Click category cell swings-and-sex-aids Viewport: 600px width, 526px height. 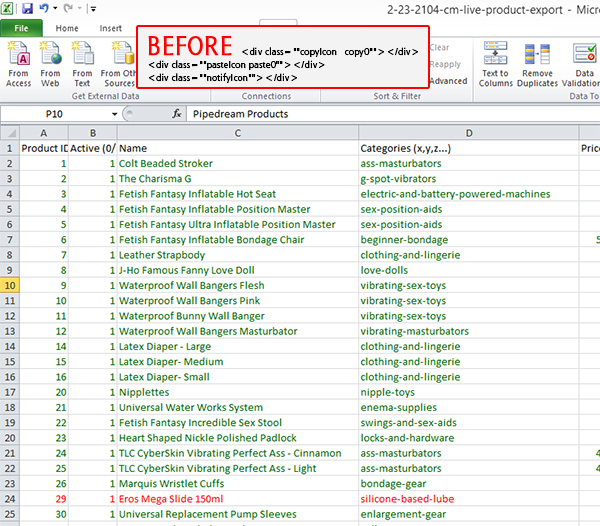[x=469, y=423]
